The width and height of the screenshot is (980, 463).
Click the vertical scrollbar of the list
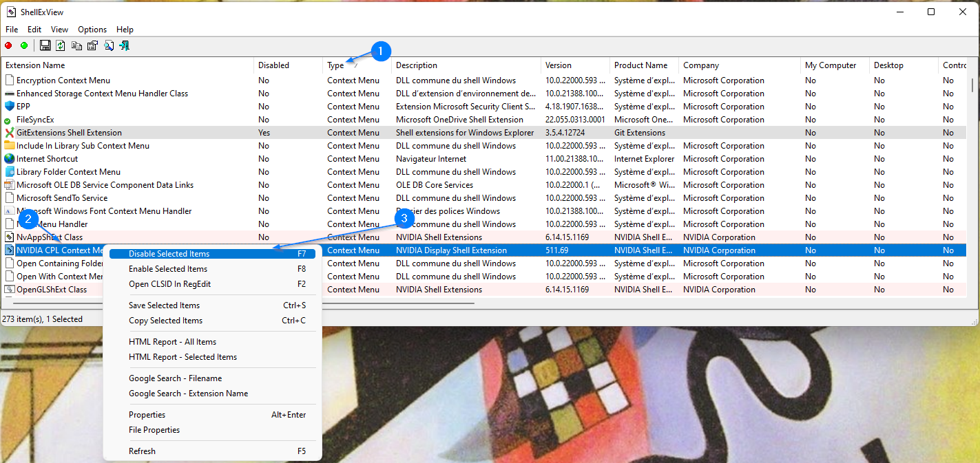972,85
